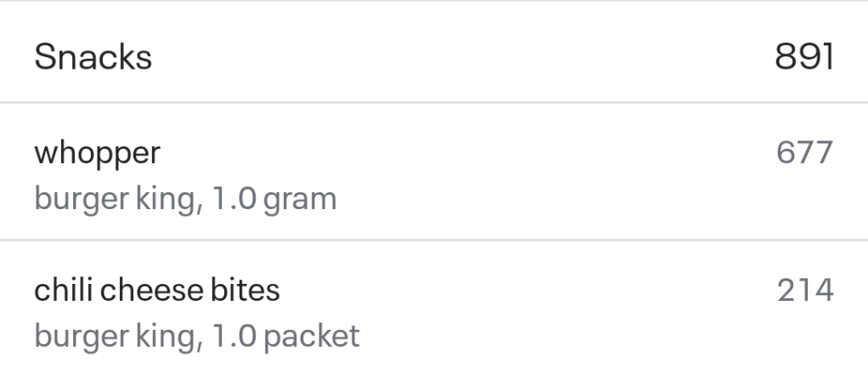Click the "chili cheese bites" title text

coord(156,291)
